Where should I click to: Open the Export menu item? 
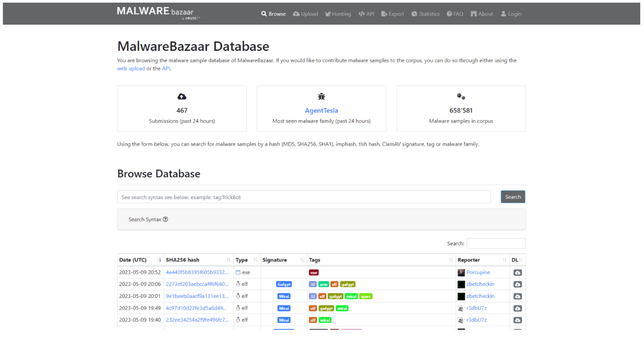(393, 14)
